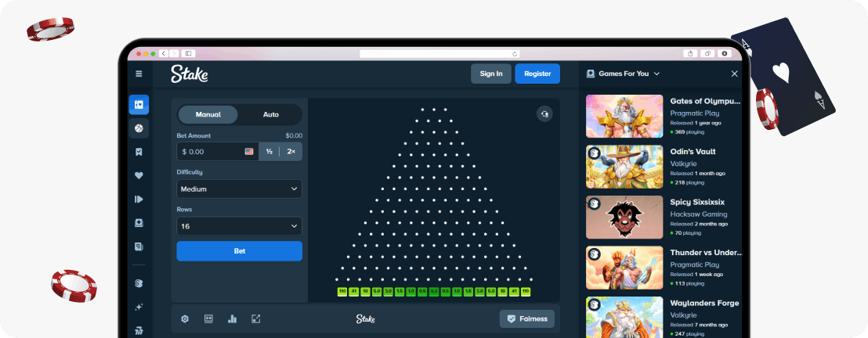Open Stake Originals S-badge sidebar icon

click(139, 283)
